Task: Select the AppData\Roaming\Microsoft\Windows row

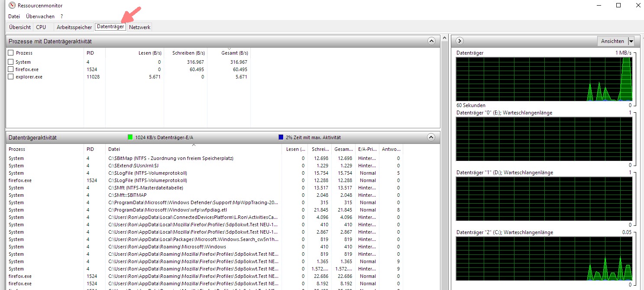Action: [x=205, y=247]
